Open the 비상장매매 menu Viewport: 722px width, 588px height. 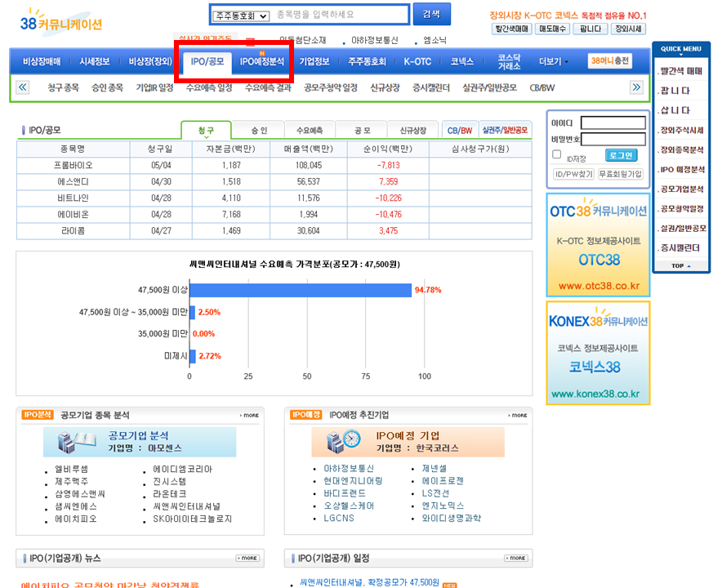tap(42, 61)
